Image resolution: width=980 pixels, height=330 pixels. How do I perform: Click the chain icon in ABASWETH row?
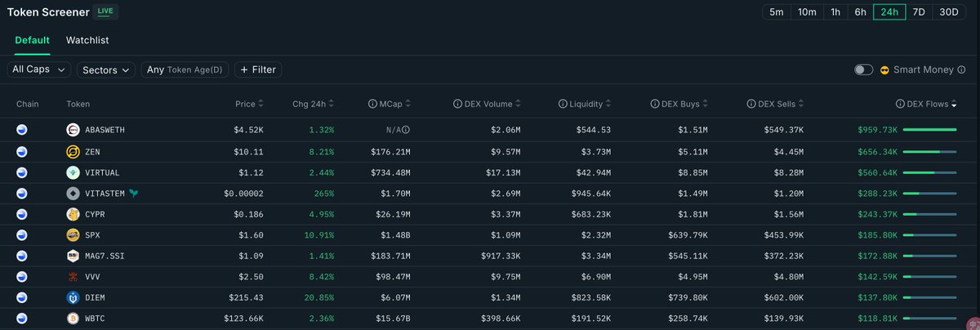(x=22, y=130)
